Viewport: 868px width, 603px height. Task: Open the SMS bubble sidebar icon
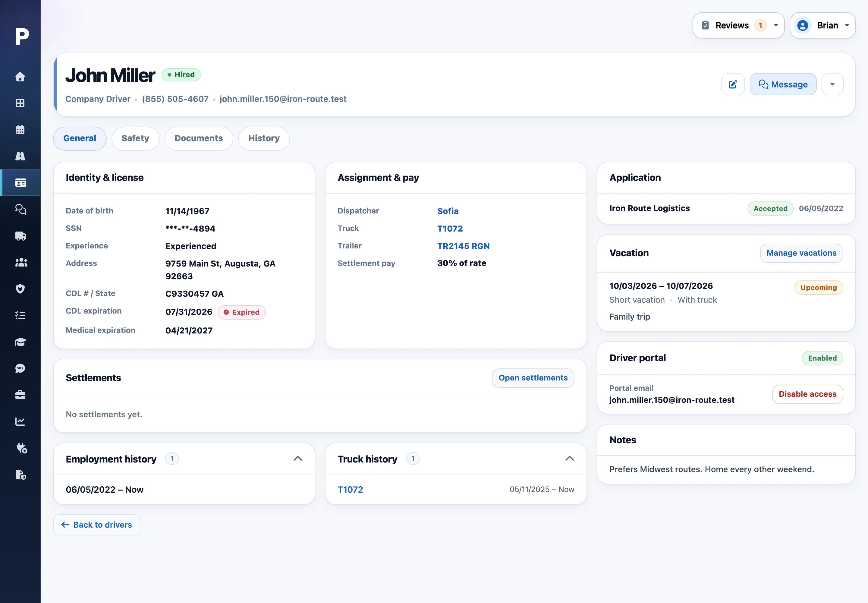[20, 368]
